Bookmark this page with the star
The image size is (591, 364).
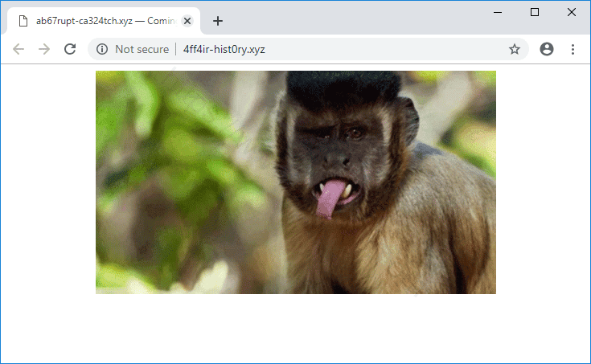click(515, 49)
